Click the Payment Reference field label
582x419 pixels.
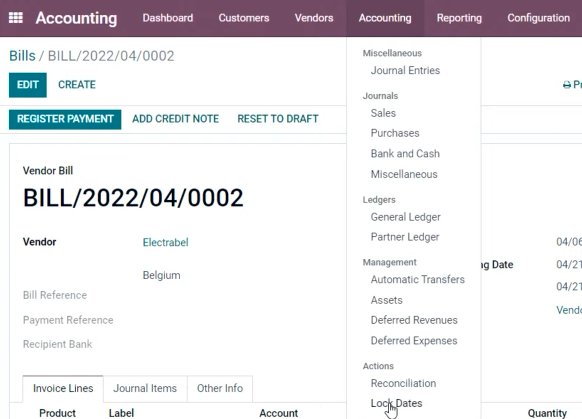(x=68, y=320)
